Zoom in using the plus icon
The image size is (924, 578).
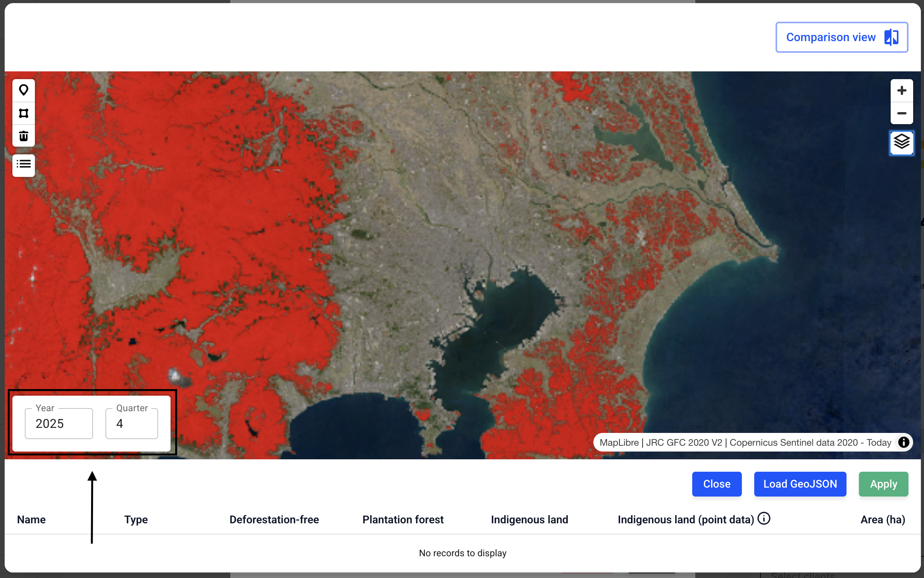coord(902,90)
